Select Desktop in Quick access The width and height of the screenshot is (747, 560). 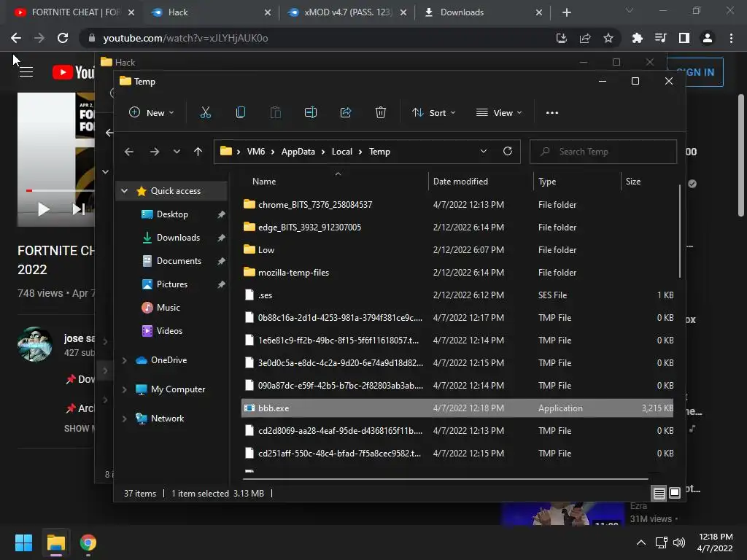pos(171,214)
